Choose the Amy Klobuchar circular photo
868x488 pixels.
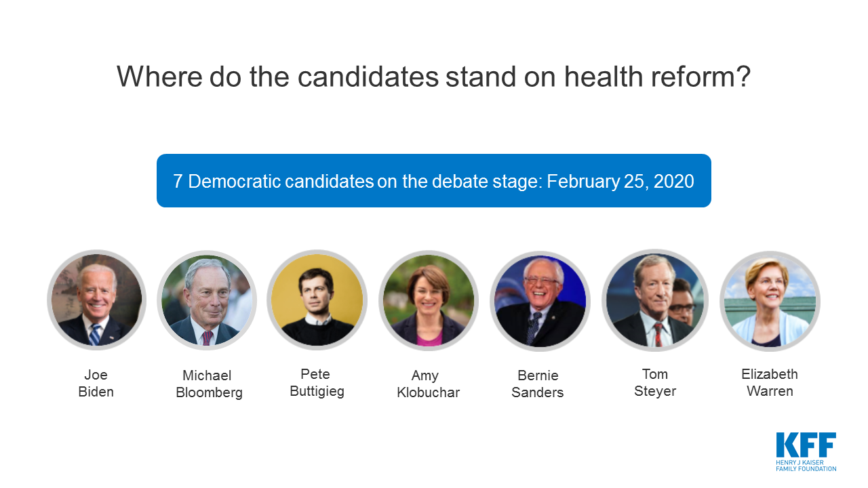(428, 300)
